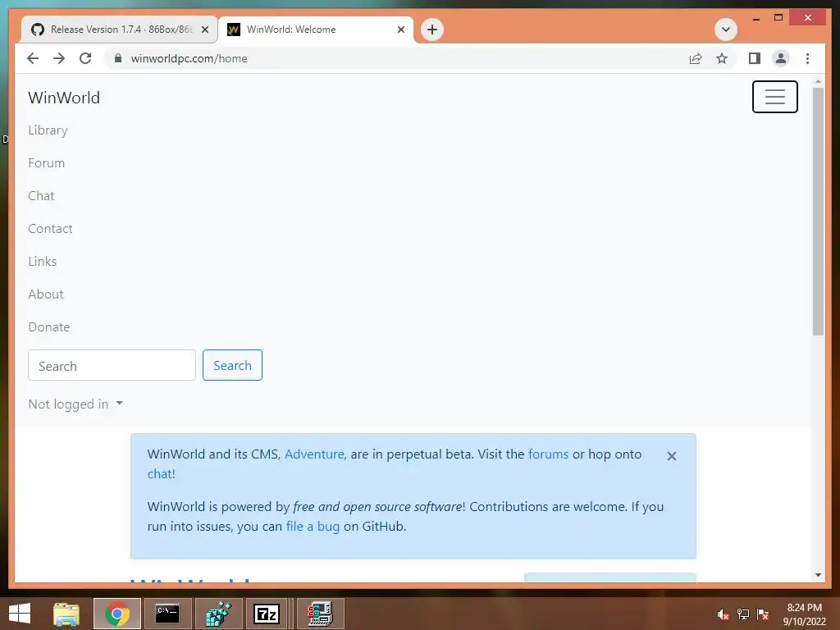840x630 pixels.
Task: Follow the chat! link in notice
Action: point(162,474)
